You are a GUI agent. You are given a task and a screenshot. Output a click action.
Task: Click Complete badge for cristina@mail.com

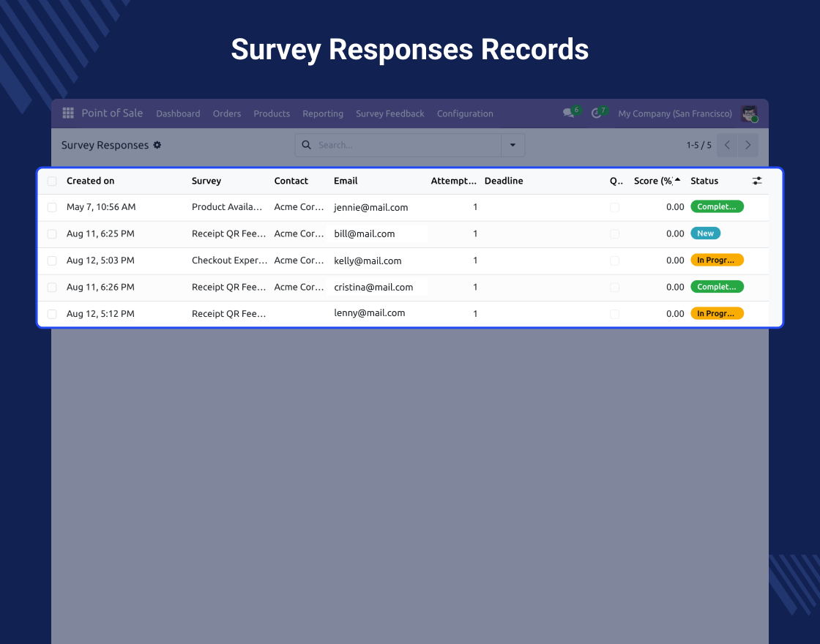[x=717, y=286]
